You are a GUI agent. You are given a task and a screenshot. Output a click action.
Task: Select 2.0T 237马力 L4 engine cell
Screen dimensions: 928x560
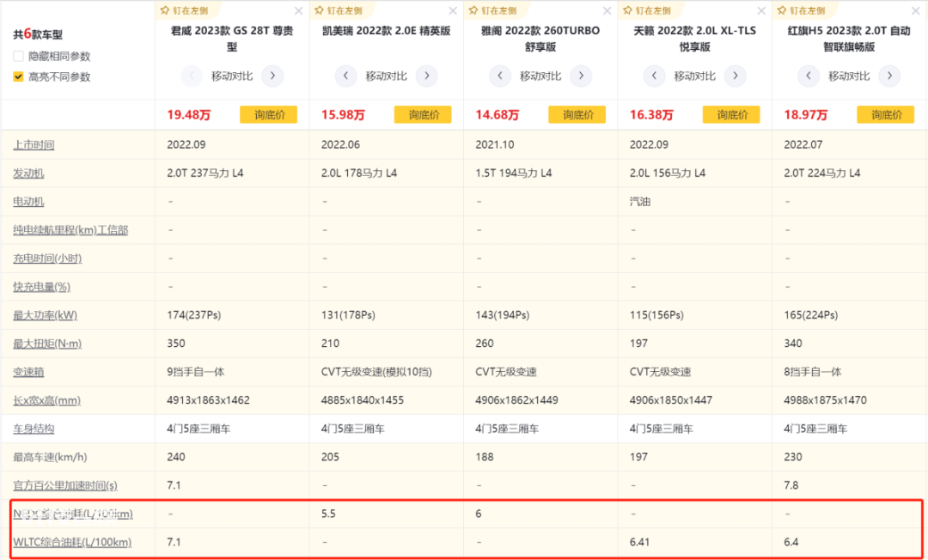pos(205,173)
